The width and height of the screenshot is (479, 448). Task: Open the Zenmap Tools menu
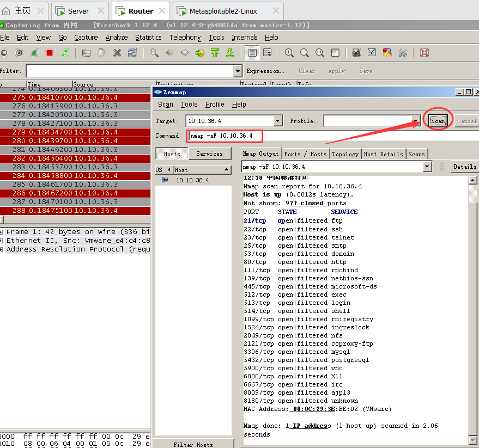click(189, 105)
